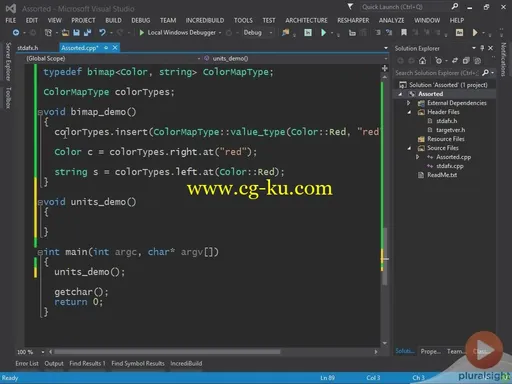Pin the Assorted.cpp tab

106,48
